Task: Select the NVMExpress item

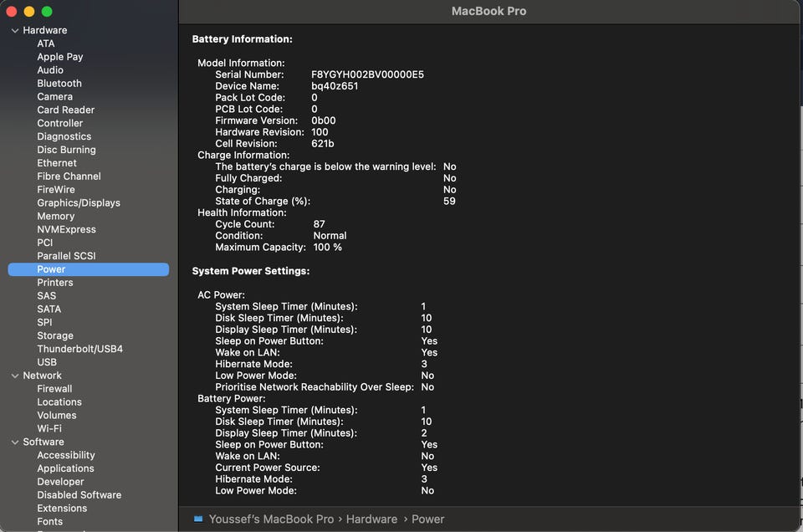Action: (x=66, y=229)
